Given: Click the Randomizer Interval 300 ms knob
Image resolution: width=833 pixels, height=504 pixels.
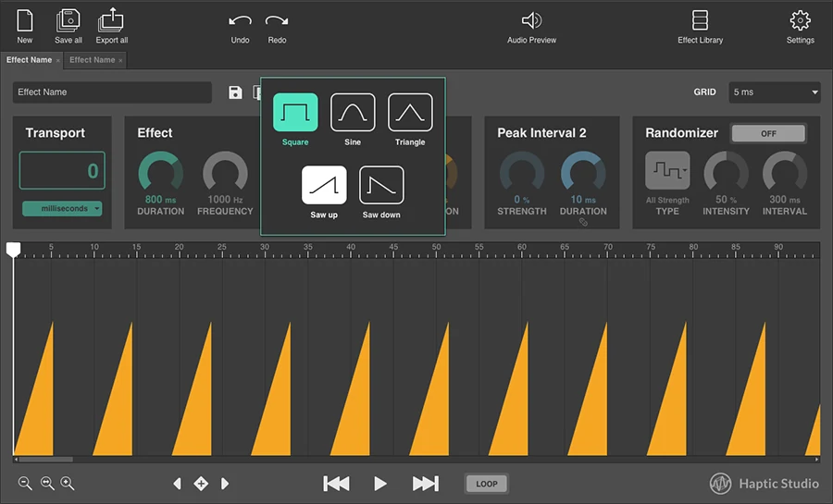Looking at the screenshot, I should pos(785,172).
